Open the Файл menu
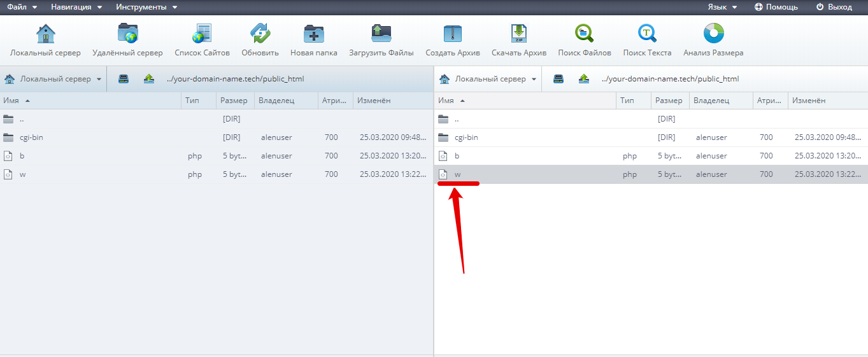868x357 pixels. (22, 7)
